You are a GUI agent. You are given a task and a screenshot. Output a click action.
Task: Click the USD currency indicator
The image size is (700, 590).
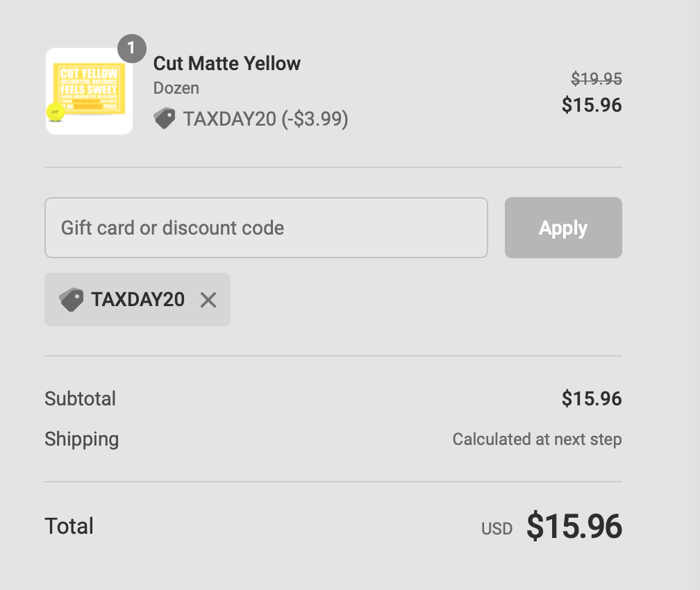coord(497,529)
